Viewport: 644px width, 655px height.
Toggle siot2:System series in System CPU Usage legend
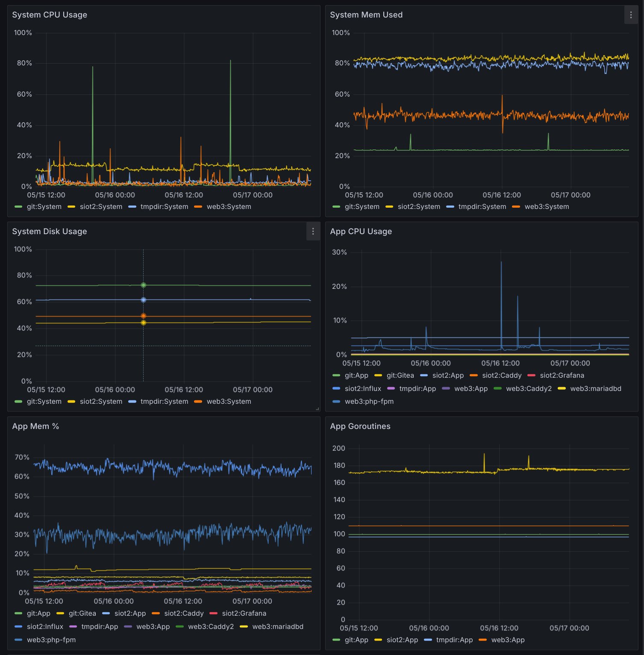point(101,207)
